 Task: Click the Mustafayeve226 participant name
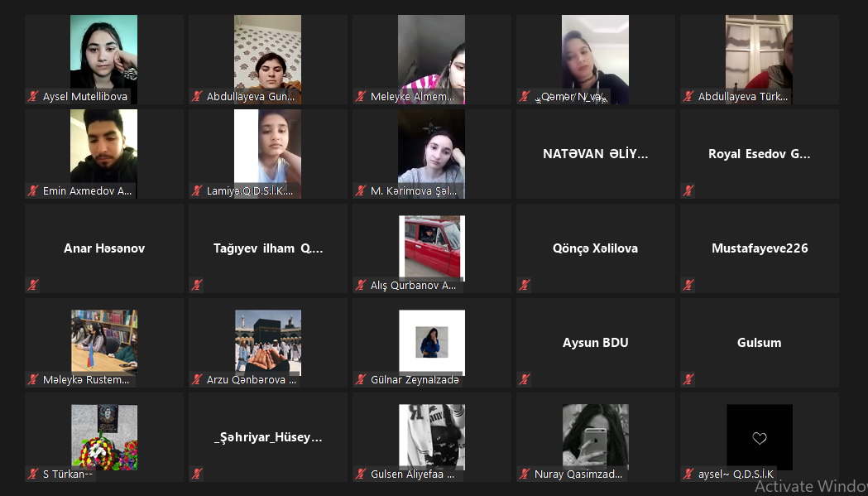coord(760,248)
